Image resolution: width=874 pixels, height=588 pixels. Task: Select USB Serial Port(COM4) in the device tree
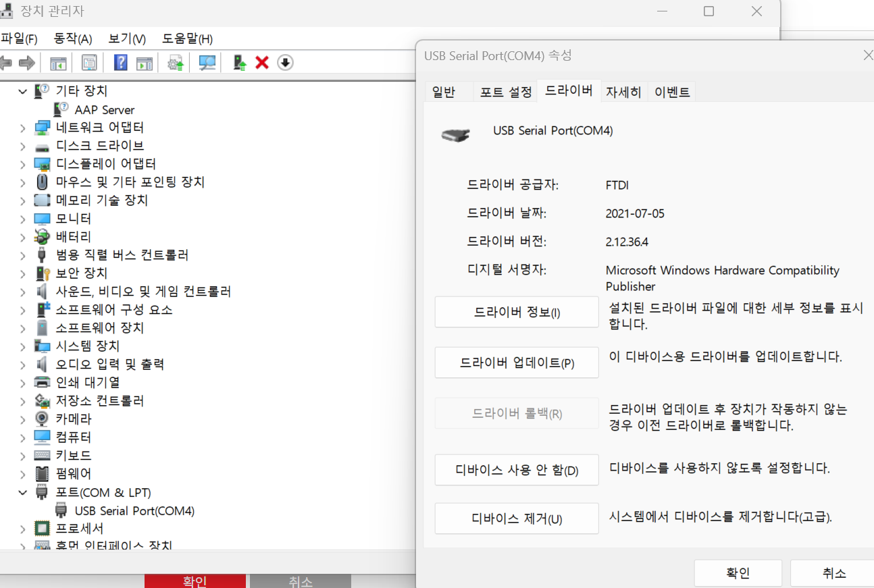(x=134, y=510)
